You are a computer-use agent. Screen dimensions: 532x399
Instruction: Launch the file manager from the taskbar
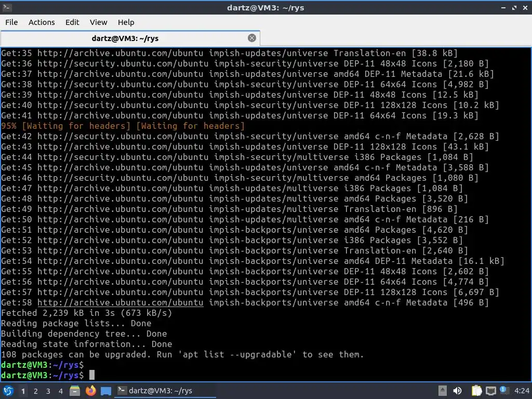point(75,391)
